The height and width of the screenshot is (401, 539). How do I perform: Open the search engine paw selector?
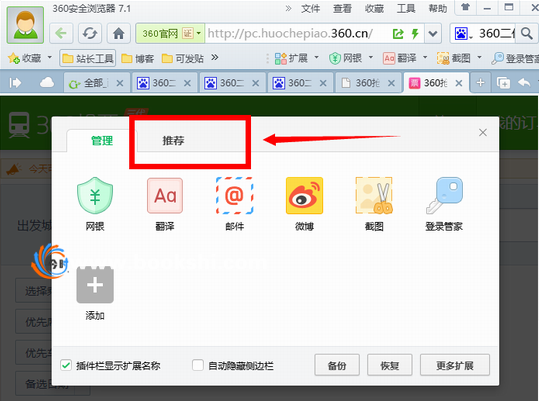pos(464,33)
